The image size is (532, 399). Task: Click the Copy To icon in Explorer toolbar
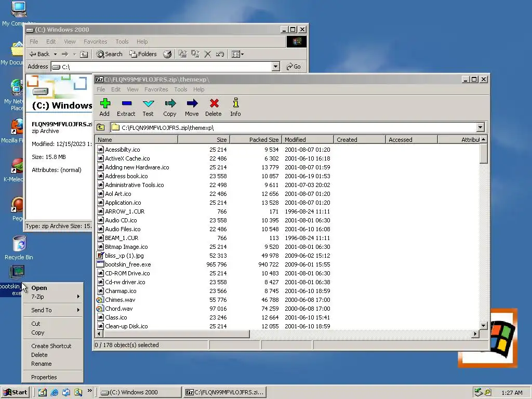(x=195, y=54)
